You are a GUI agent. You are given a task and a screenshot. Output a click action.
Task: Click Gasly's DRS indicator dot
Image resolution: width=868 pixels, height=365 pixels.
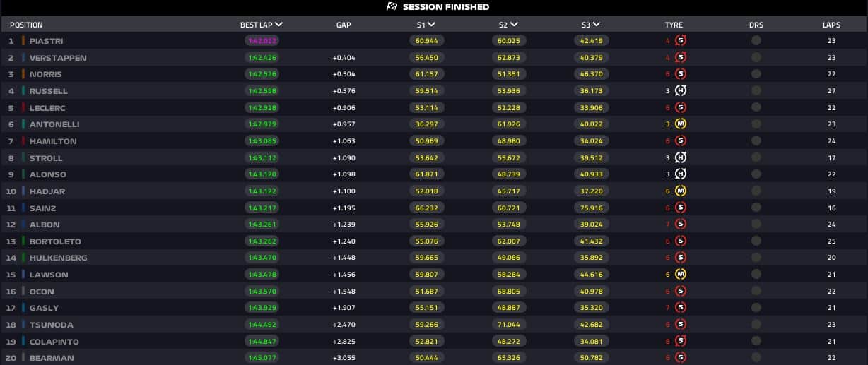click(x=756, y=307)
